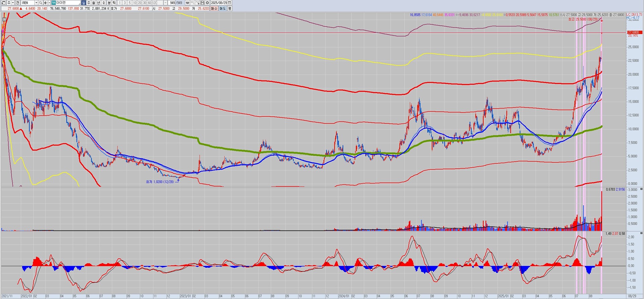Click the 4.6400 price change value

click(30, 8)
